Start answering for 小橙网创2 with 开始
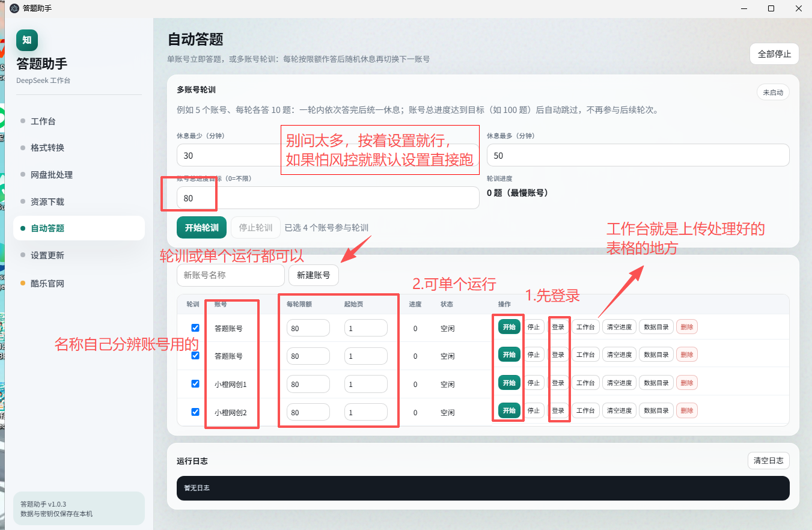 coord(509,410)
